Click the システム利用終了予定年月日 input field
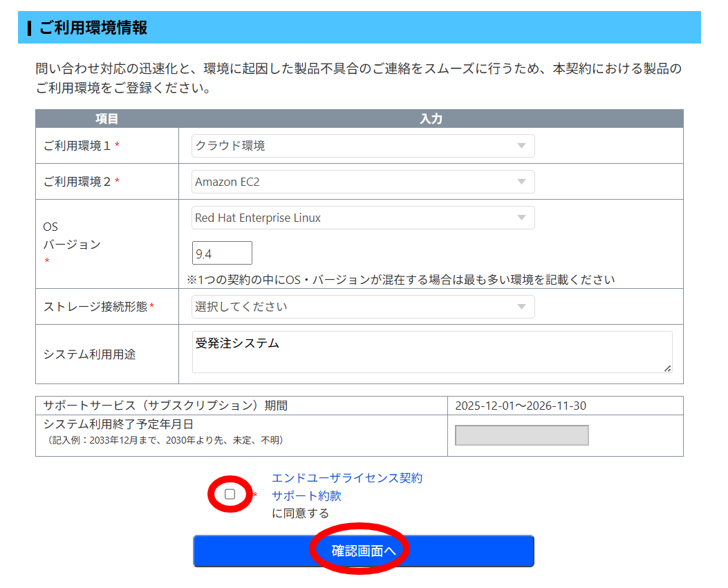The width and height of the screenshot is (728, 588). click(521, 435)
